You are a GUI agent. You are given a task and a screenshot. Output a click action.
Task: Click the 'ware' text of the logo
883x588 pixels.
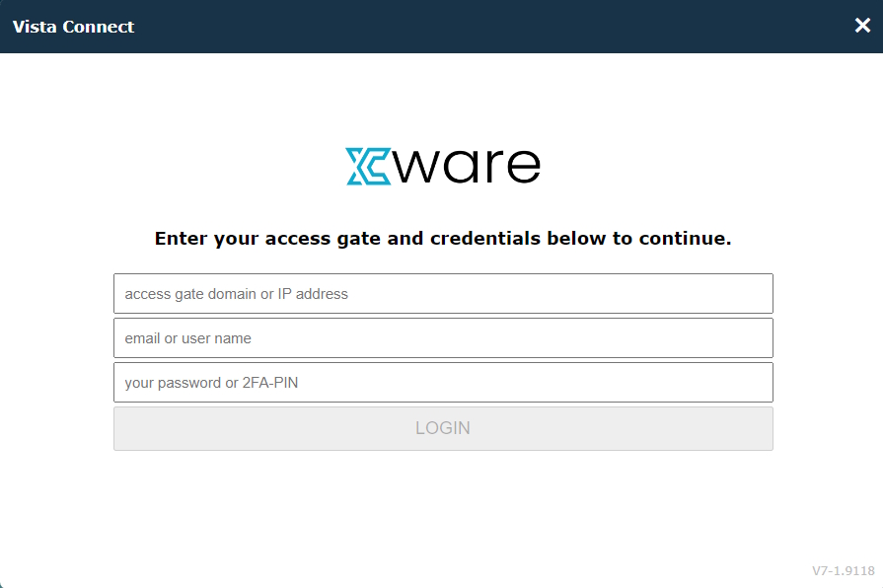pos(469,165)
